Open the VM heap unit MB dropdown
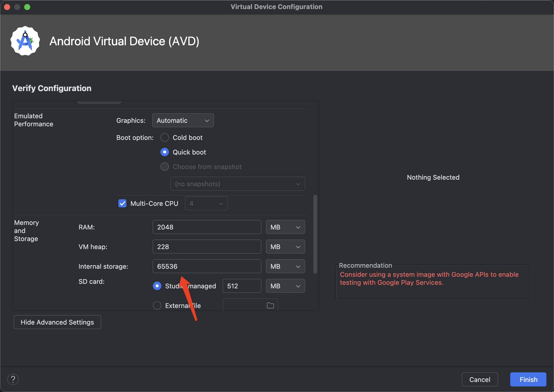Viewport: 554px width, 392px height. click(286, 247)
